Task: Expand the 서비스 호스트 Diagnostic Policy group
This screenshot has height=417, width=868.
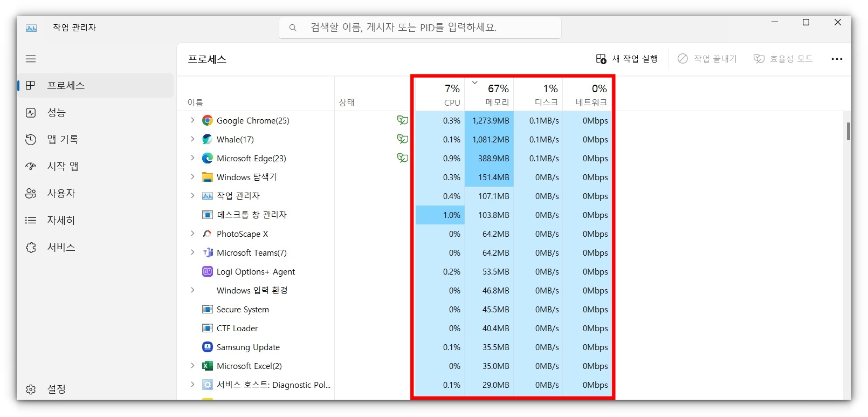Action: pyautogui.click(x=192, y=385)
